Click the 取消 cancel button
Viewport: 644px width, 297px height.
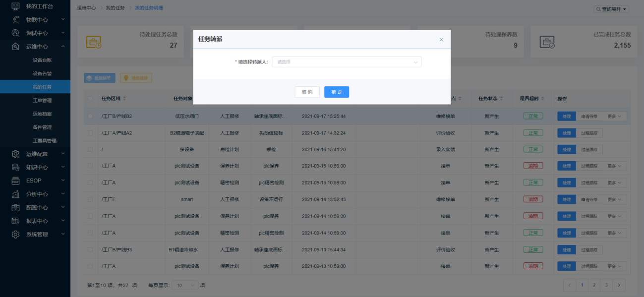point(307,92)
